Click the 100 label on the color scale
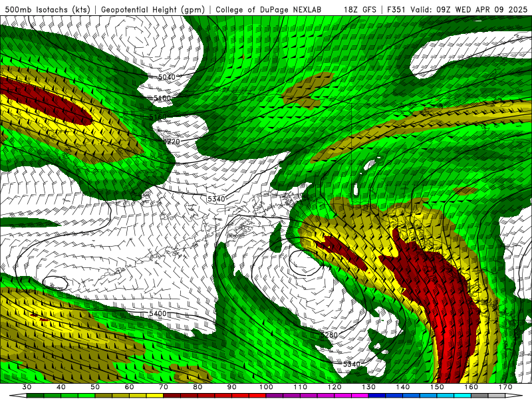The image size is (532, 399). pyautogui.click(x=266, y=387)
